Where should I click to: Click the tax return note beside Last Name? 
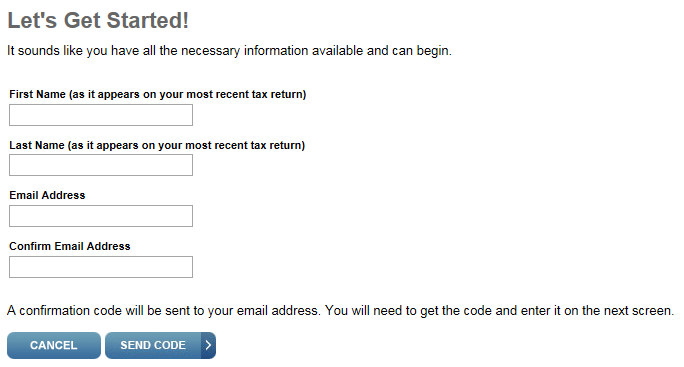pos(186,145)
